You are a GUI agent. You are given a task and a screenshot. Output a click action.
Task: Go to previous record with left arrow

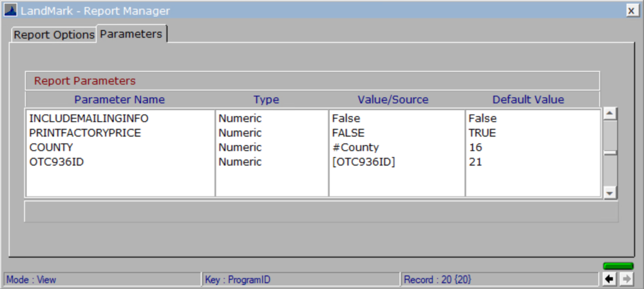click(609, 279)
